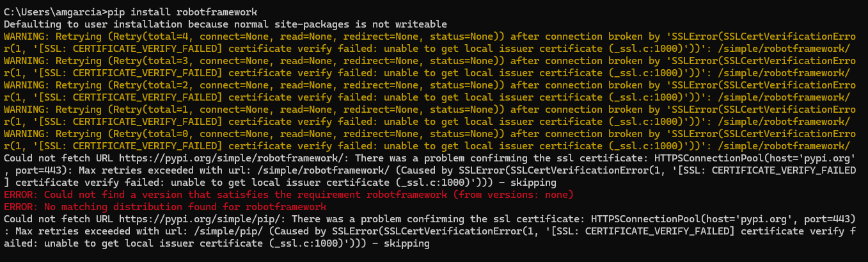
Task: Click the warning containing Retry(total=0
Action: tap(429, 140)
